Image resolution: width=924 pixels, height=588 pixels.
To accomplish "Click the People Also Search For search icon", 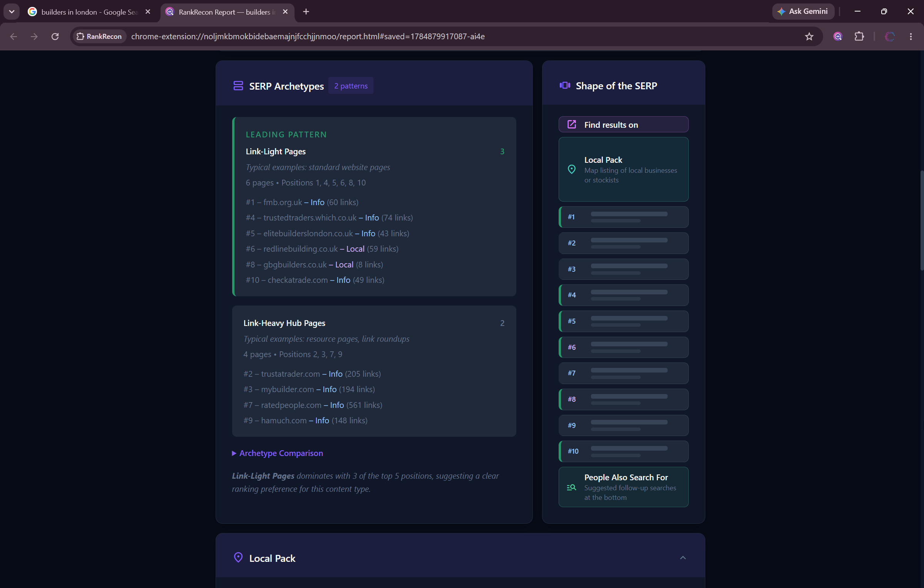I will pyautogui.click(x=572, y=488).
